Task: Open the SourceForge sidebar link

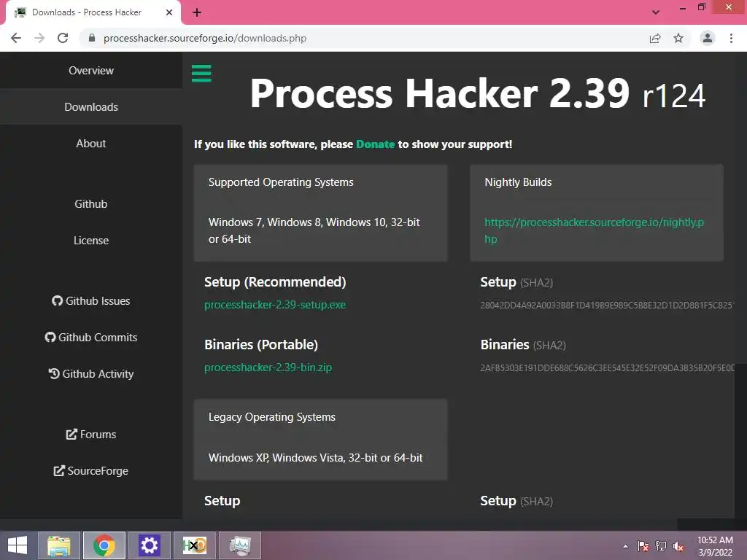Action: click(91, 471)
